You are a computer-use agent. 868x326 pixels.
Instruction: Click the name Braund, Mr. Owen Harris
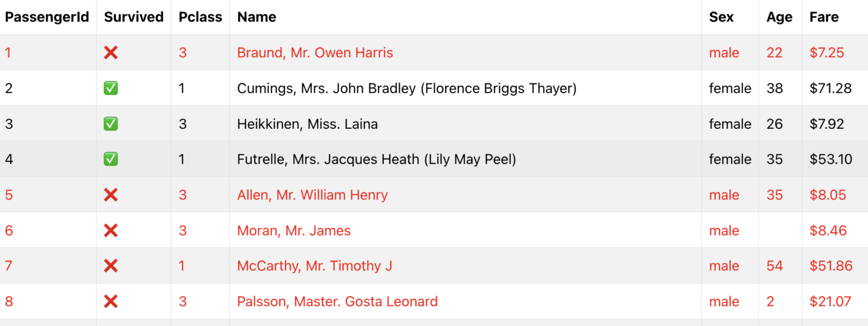point(315,53)
